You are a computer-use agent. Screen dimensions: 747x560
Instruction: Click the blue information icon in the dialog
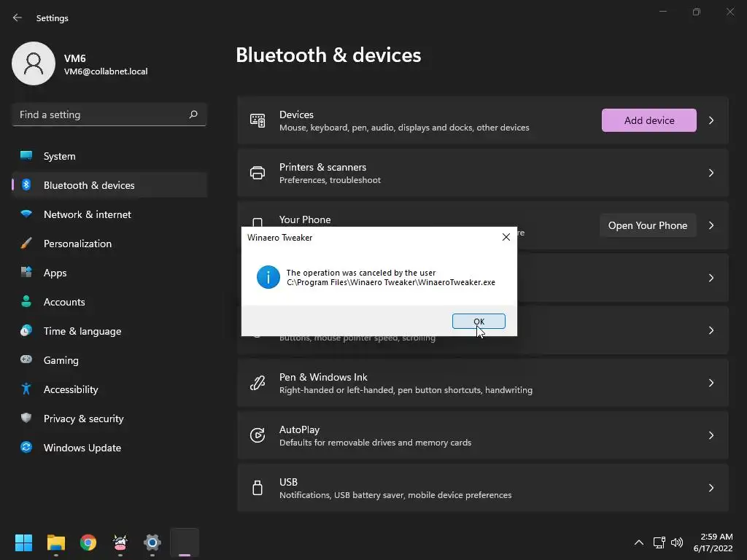pos(268,277)
